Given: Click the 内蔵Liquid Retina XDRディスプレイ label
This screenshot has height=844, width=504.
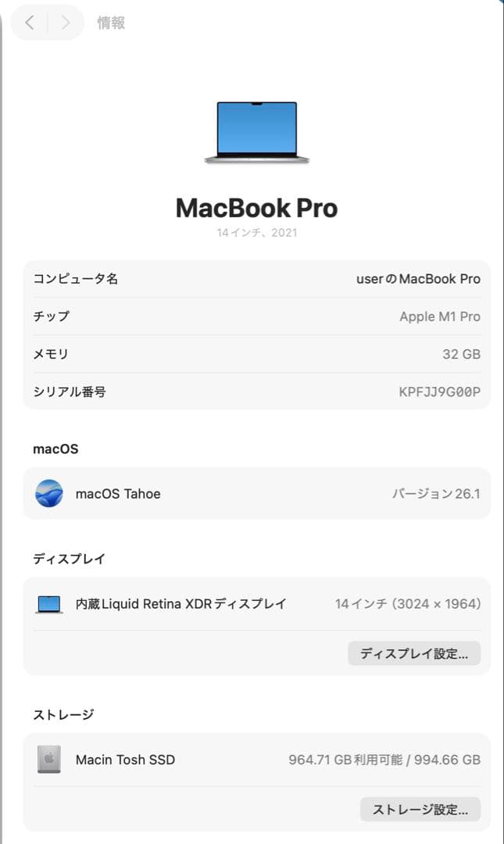Looking at the screenshot, I should click(x=181, y=604).
